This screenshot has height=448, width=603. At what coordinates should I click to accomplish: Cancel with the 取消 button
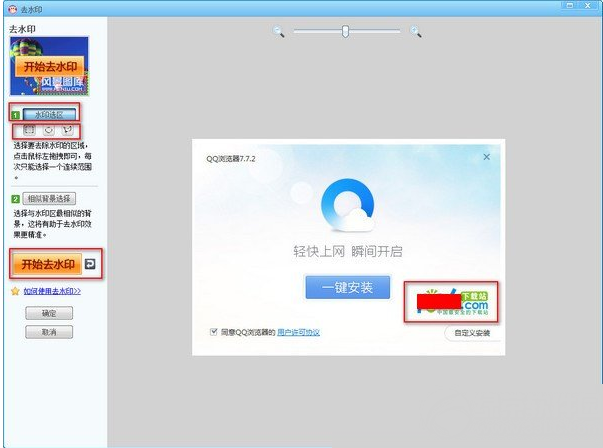point(49,332)
